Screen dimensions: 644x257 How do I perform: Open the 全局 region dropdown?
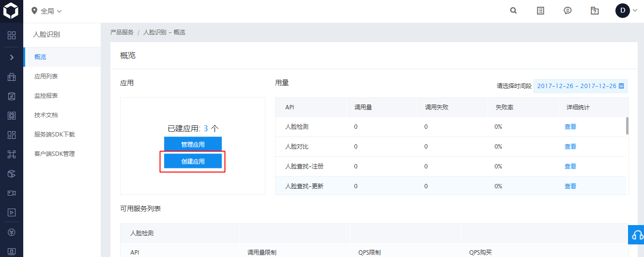coord(46,11)
